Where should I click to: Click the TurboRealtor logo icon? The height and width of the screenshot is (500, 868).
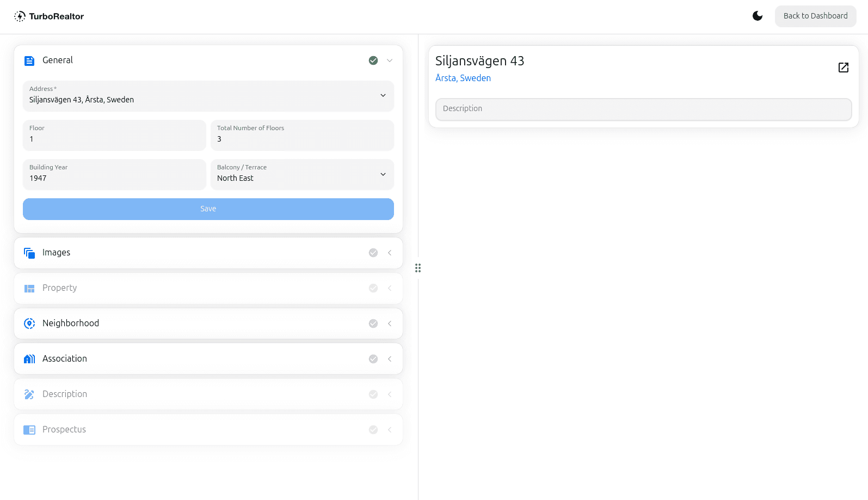tap(20, 16)
